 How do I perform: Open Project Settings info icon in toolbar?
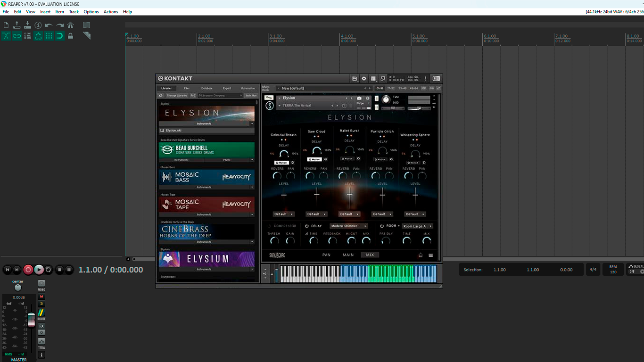pos(38,25)
